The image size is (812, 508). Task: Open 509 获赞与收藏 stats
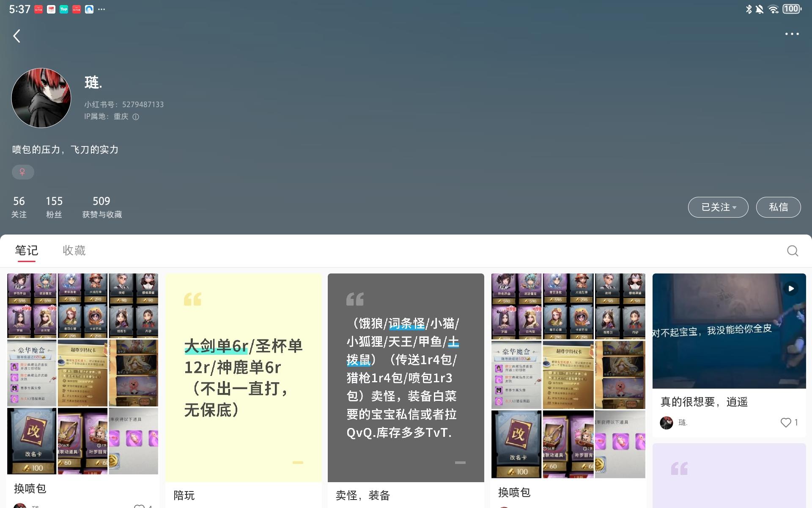(x=102, y=207)
